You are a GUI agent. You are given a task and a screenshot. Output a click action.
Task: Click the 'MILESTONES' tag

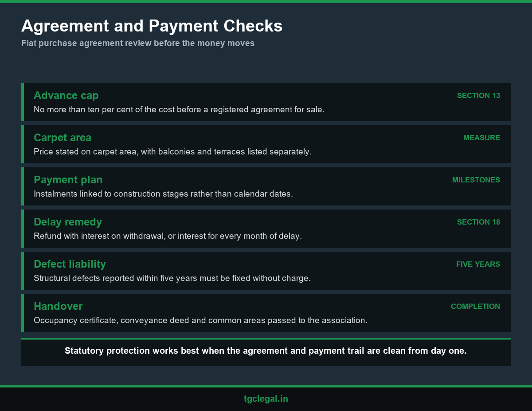click(476, 180)
